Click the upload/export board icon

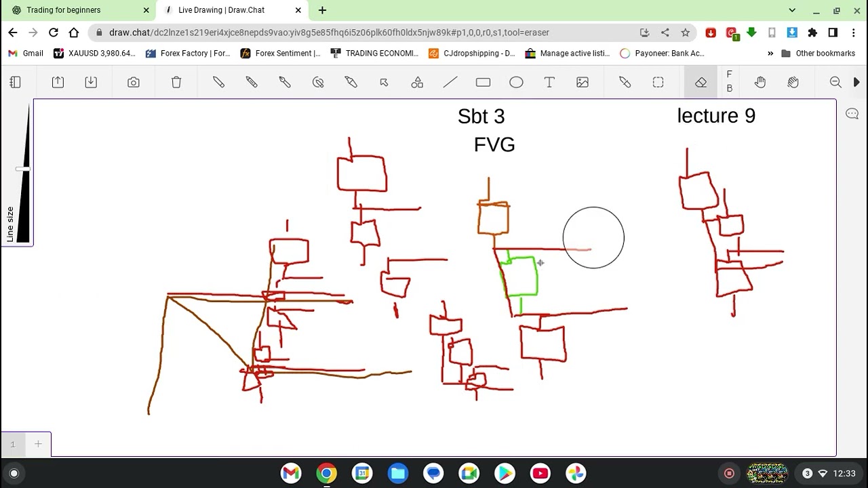58,82
